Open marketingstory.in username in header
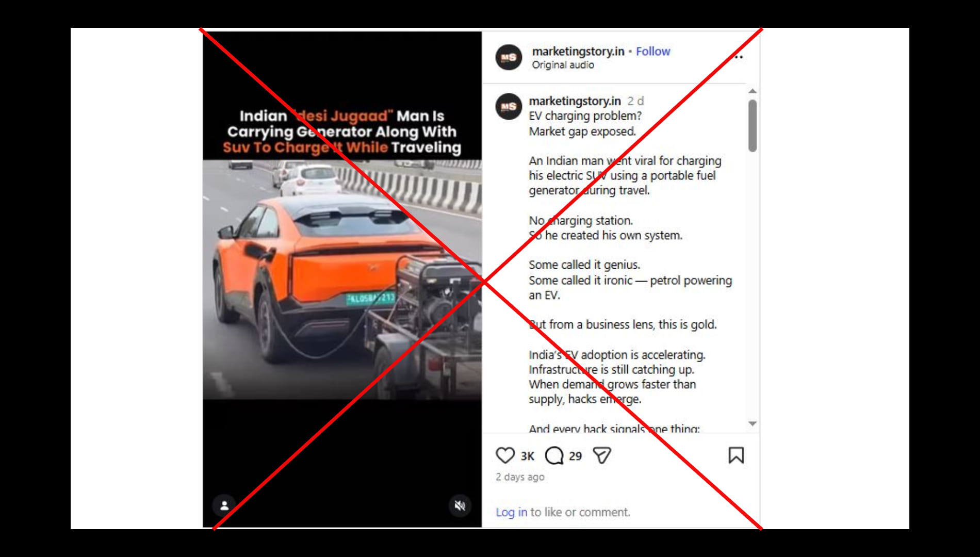Viewport: 980px width, 557px height. [578, 51]
